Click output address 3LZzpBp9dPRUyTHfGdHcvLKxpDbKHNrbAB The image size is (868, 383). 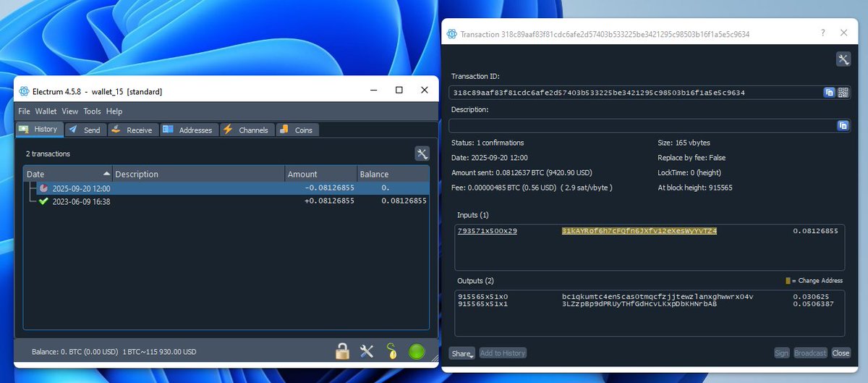point(639,304)
